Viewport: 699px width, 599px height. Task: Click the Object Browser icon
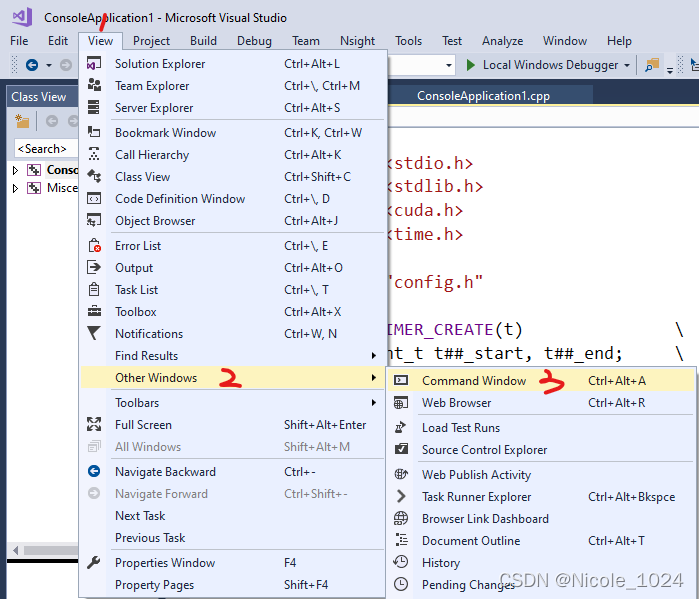[94, 220]
